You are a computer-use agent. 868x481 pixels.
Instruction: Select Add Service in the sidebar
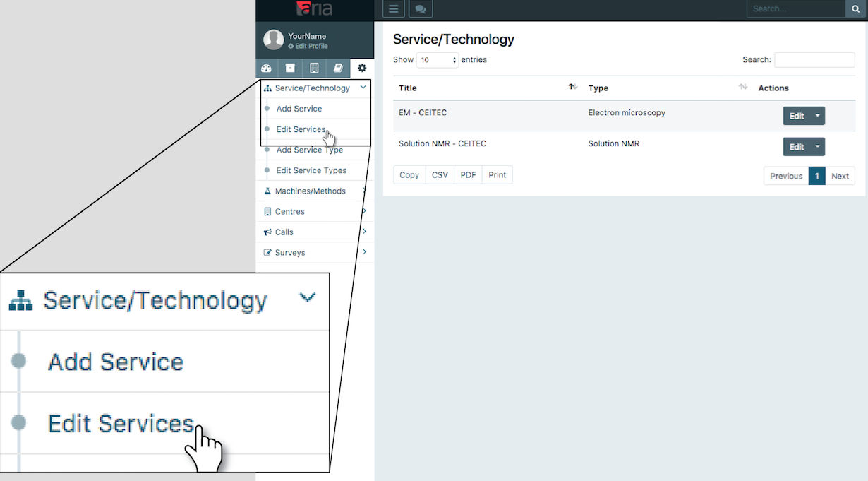click(299, 109)
